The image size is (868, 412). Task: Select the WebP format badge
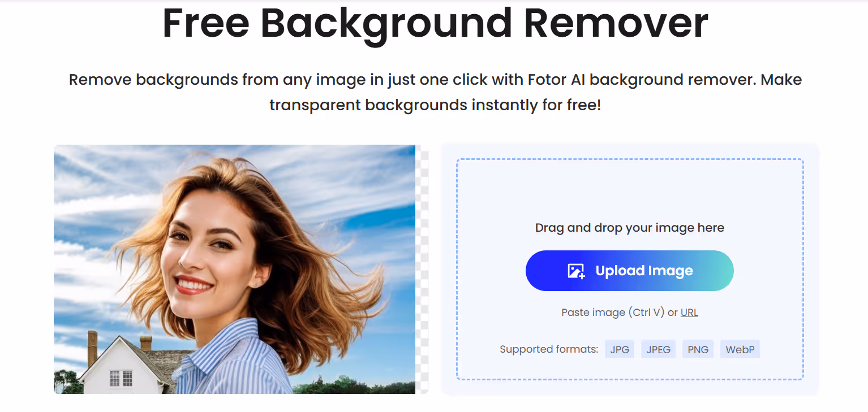coord(740,349)
